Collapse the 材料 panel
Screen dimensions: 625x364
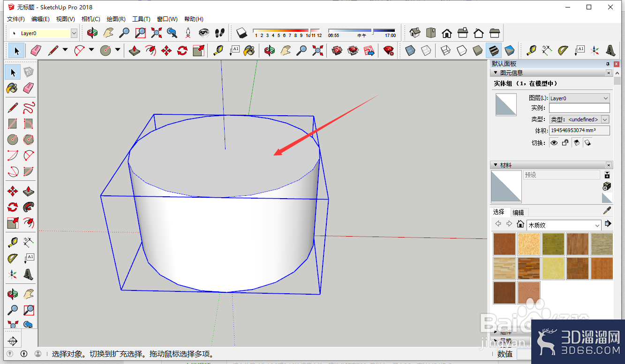[x=496, y=165]
